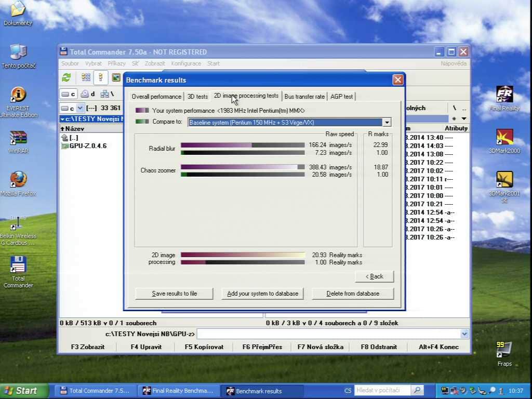Go to parent folder via [..] entry

(70, 138)
